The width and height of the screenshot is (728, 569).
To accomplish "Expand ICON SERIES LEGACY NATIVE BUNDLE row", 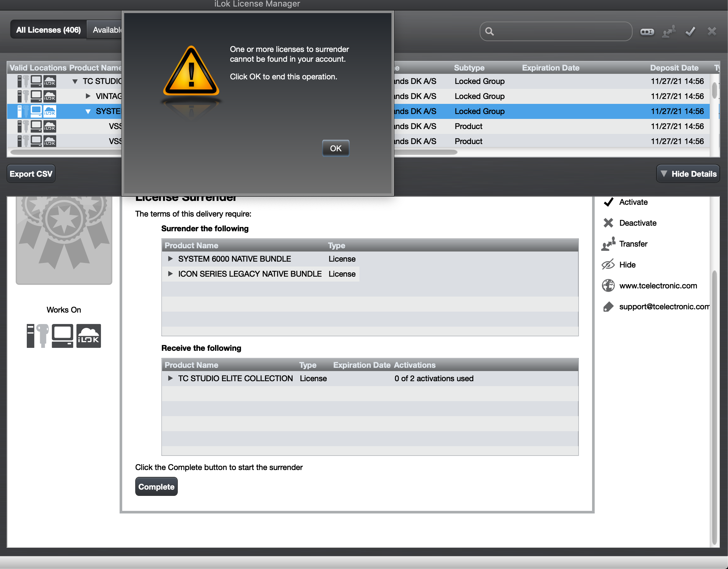I will tap(170, 273).
